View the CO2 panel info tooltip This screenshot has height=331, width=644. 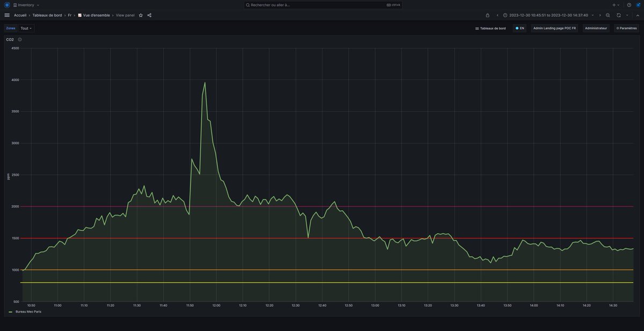19,39
